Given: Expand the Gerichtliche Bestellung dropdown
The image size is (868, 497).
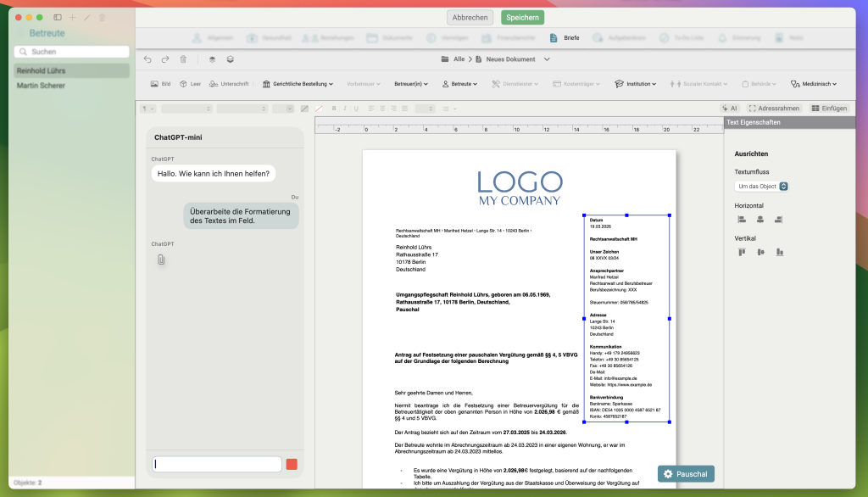Looking at the screenshot, I should pyautogui.click(x=298, y=84).
